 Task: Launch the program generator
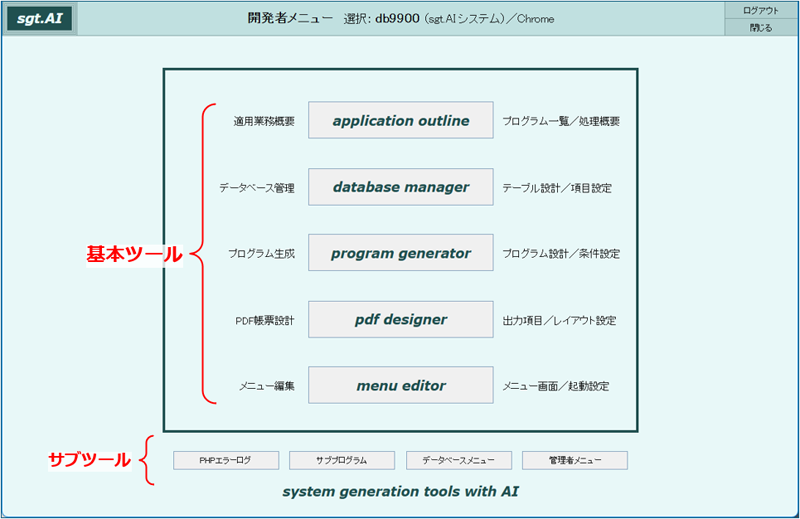(401, 253)
